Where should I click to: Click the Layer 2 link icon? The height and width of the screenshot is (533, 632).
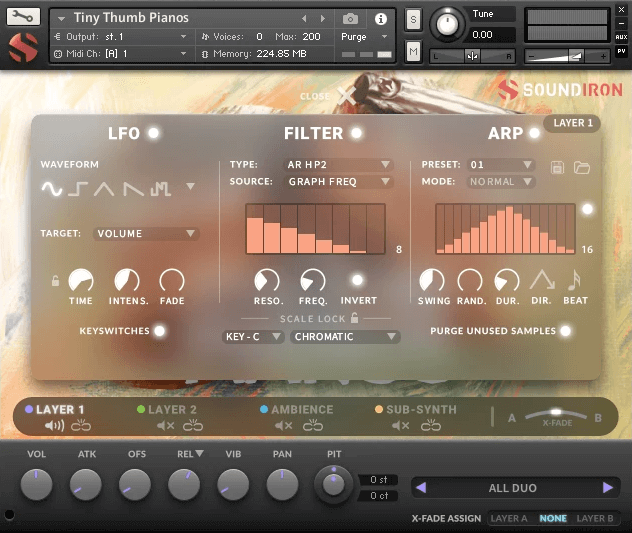(x=193, y=425)
